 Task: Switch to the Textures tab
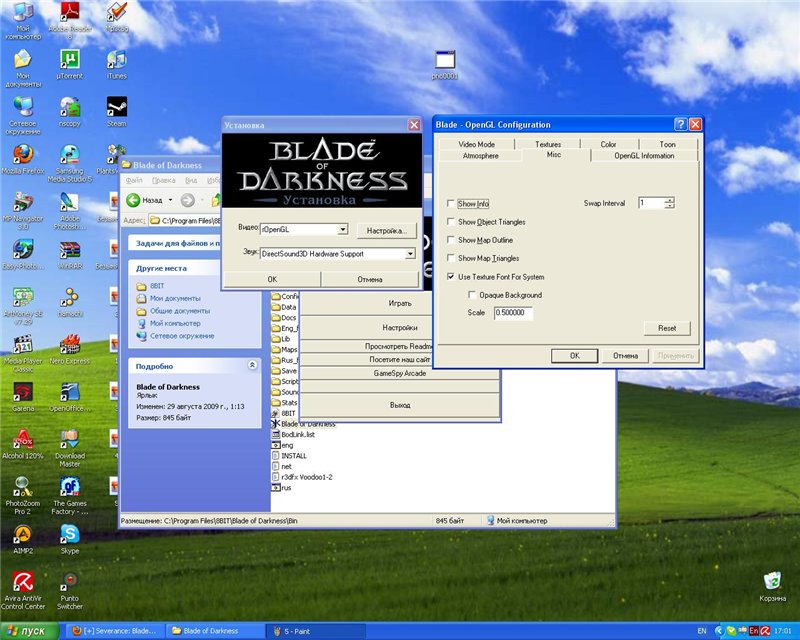click(548, 144)
